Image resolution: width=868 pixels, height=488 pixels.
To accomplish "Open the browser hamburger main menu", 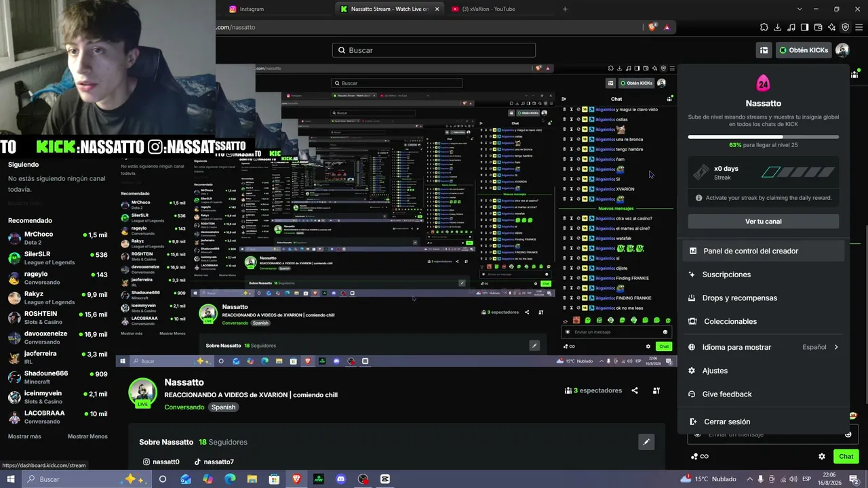I will click(x=859, y=27).
